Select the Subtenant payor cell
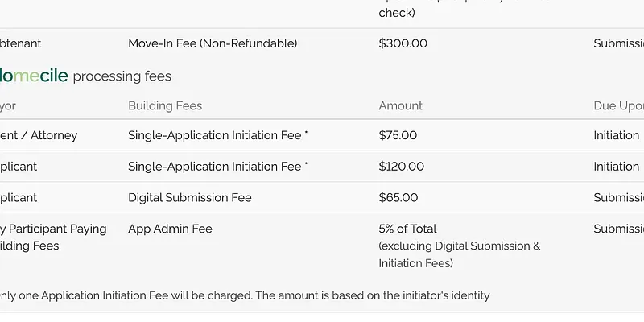 21,43
